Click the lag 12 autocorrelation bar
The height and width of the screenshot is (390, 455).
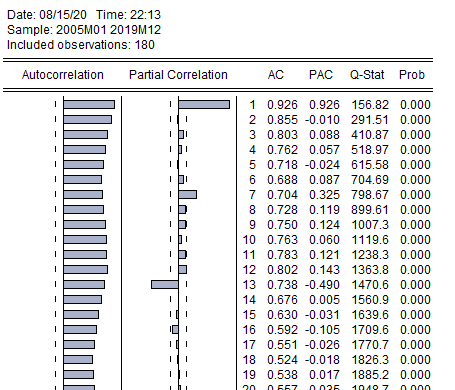[x=85, y=270]
